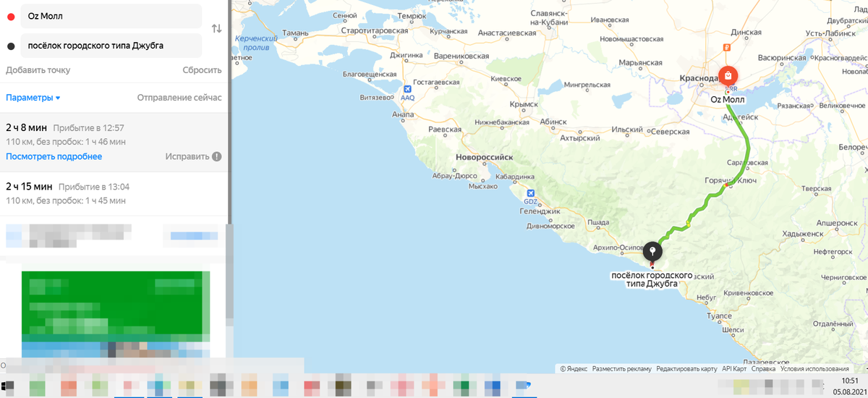Click the exclamation icon next to Исправить

[217, 156]
